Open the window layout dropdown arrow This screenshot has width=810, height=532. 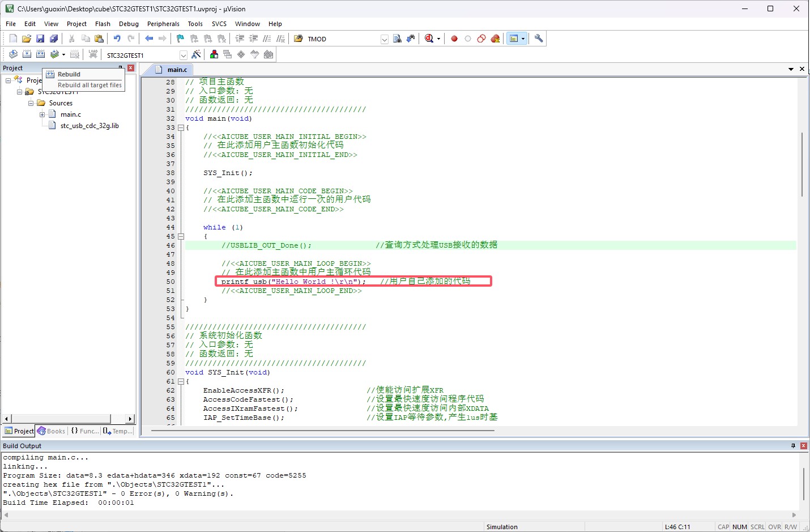coord(523,39)
